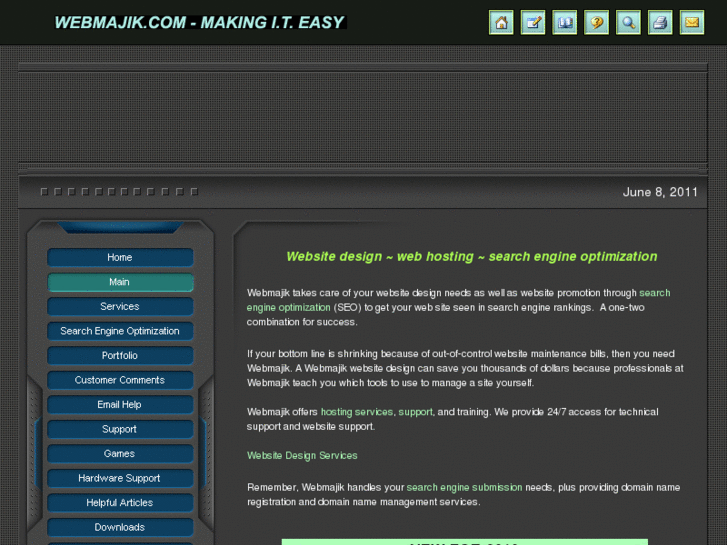Open Search Engine Optimization menu item
This screenshot has width=727, height=545.
point(120,331)
